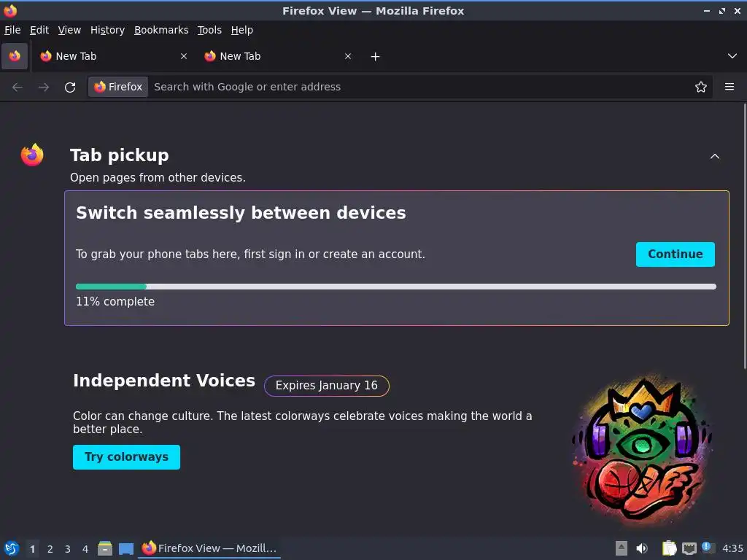
Task: Close the first New Tab
Action: tap(184, 56)
